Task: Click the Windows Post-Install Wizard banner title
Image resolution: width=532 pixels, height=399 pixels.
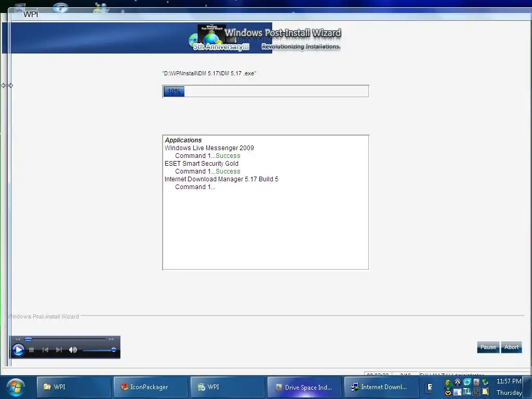Action: pyautogui.click(x=283, y=33)
